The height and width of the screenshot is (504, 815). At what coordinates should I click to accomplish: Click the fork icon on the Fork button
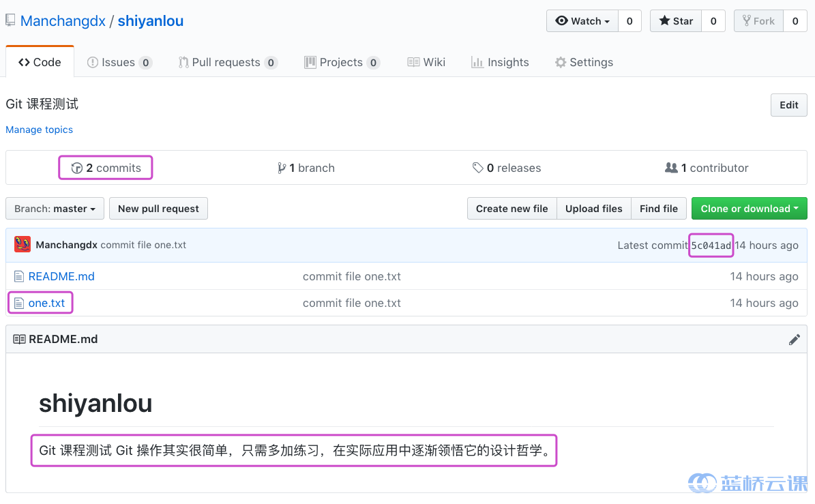[746, 20]
